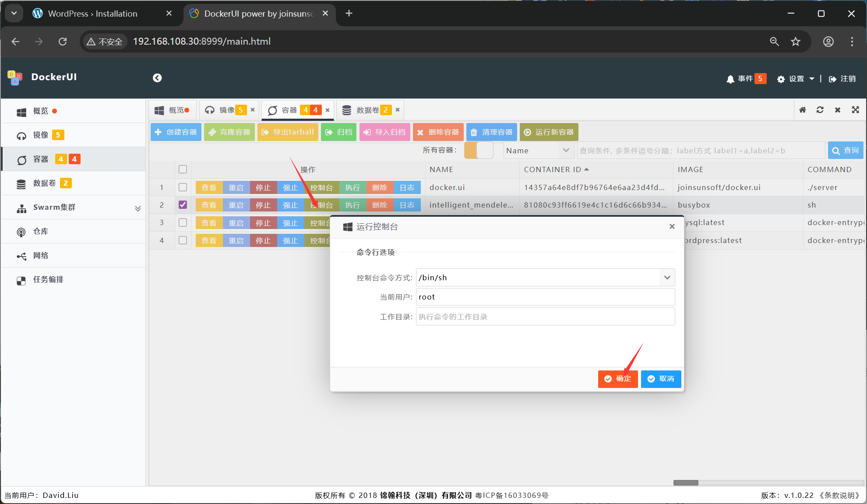867x504 pixels.
Task: Click the 导出tarball button
Action: (x=288, y=132)
